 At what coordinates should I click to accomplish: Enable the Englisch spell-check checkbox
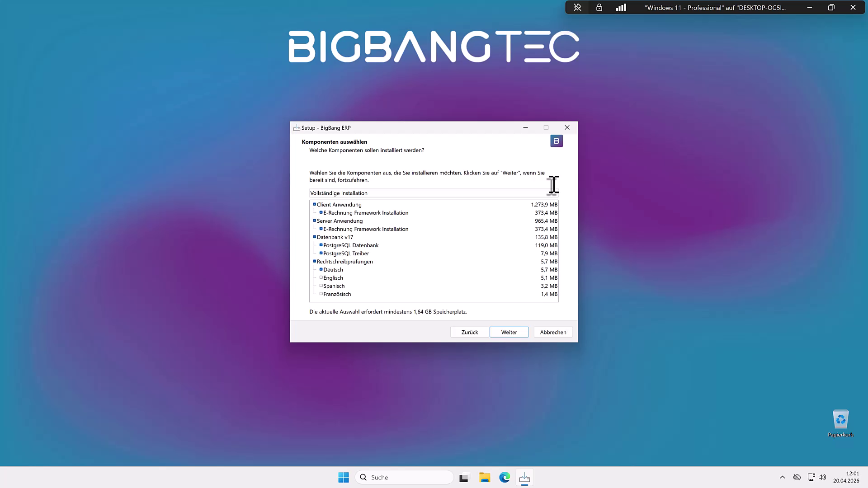(x=321, y=277)
